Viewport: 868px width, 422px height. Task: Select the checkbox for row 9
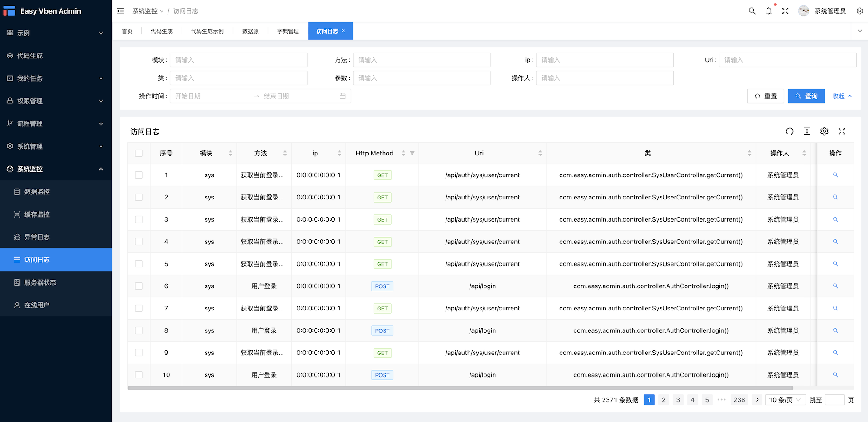tap(139, 353)
